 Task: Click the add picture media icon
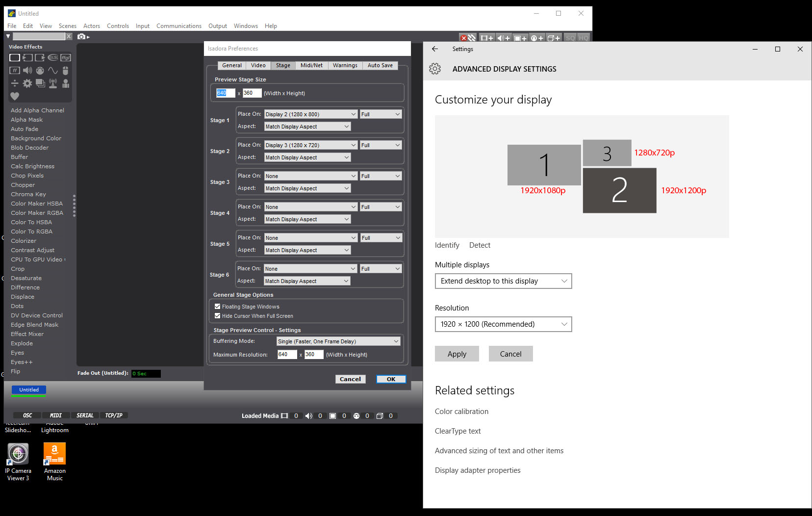[x=520, y=38]
